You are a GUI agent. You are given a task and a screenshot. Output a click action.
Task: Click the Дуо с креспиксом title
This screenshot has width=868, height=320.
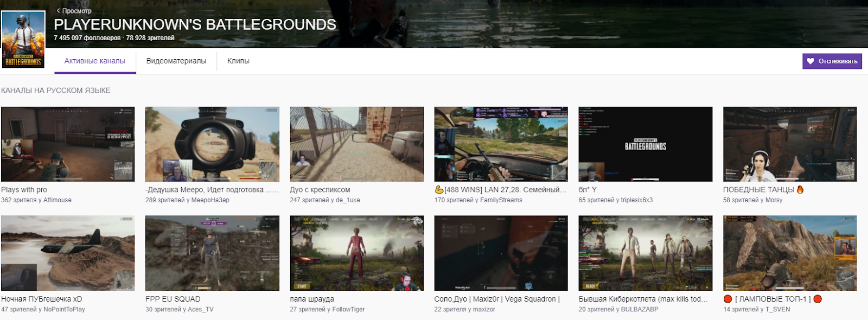(x=320, y=190)
